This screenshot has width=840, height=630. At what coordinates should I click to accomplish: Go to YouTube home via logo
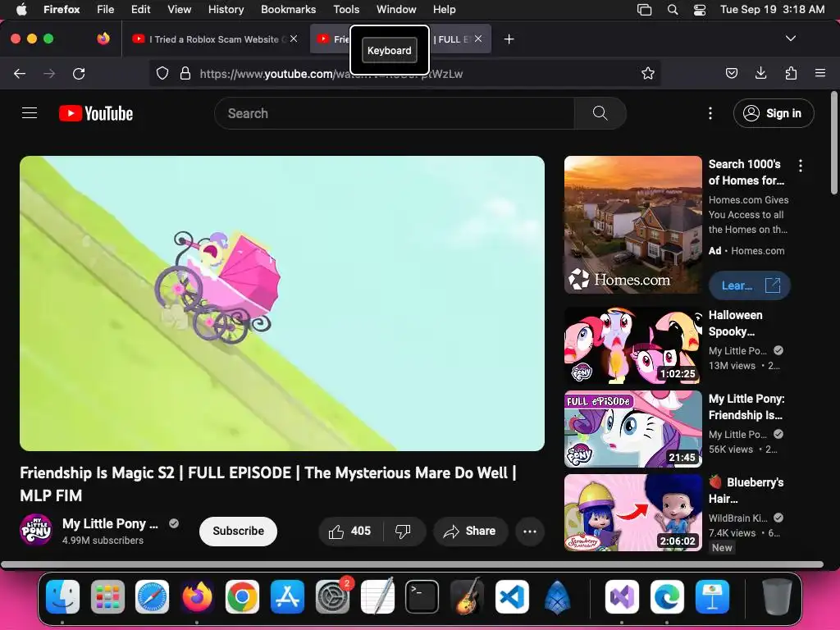pyautogui.click(x=96, y=113)
